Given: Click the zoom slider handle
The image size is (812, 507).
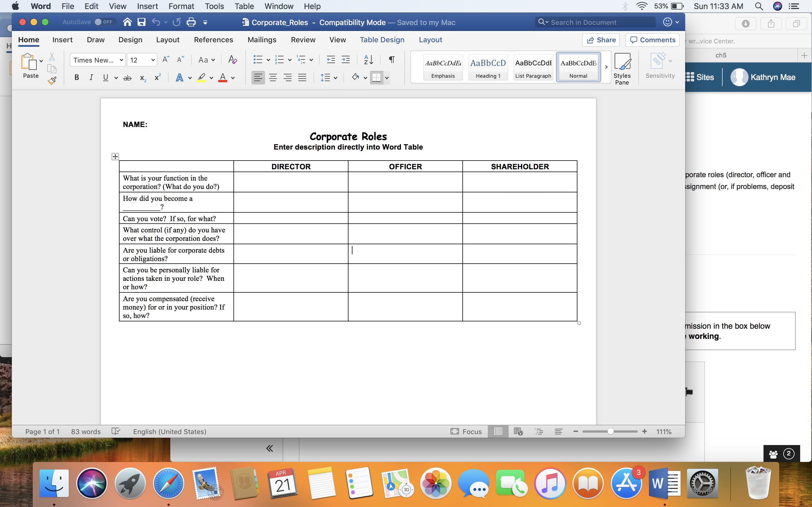Looking at the screenshot, I should tap(610, 432).
